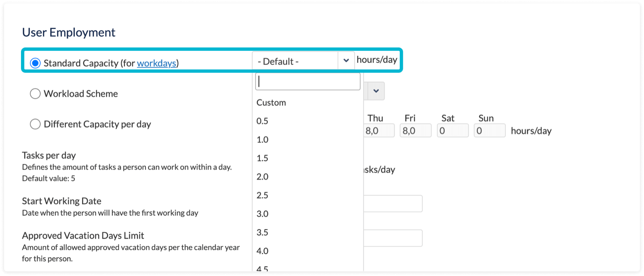Choose Custom from the capacity list
Screen dimensions: 644x276
[271, 103]
